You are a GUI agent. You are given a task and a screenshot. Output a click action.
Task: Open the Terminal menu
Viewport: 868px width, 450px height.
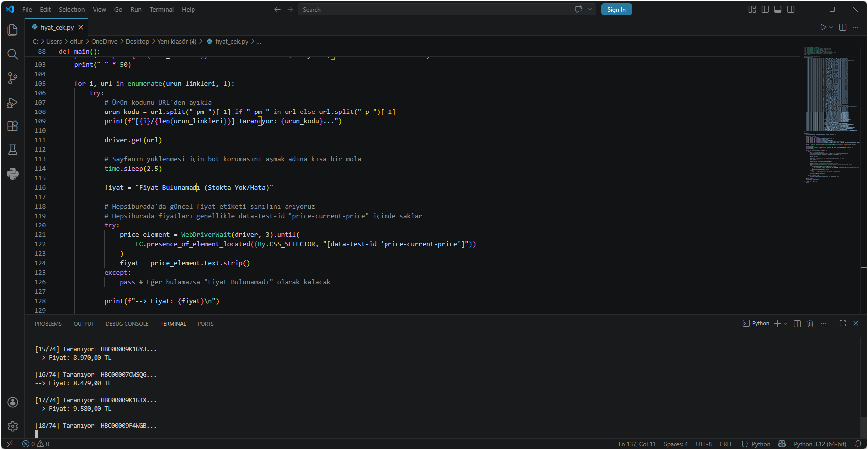[161, 9]
